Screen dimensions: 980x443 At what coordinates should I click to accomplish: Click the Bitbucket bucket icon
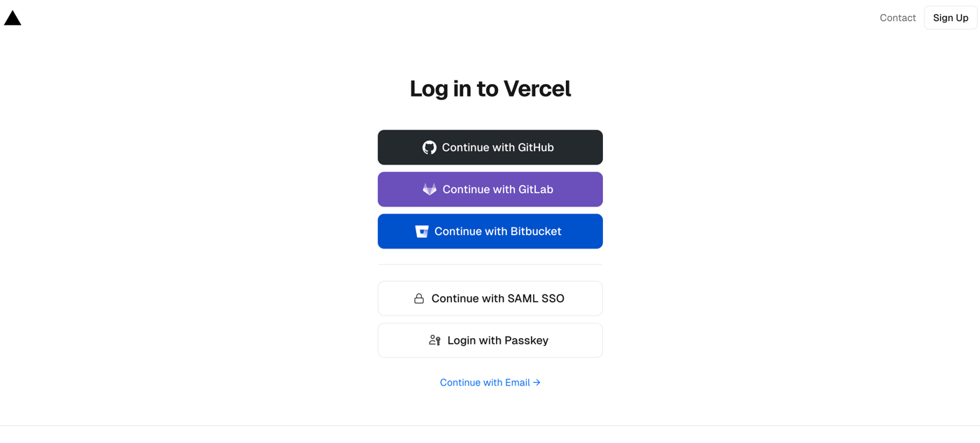click(422, 232)
